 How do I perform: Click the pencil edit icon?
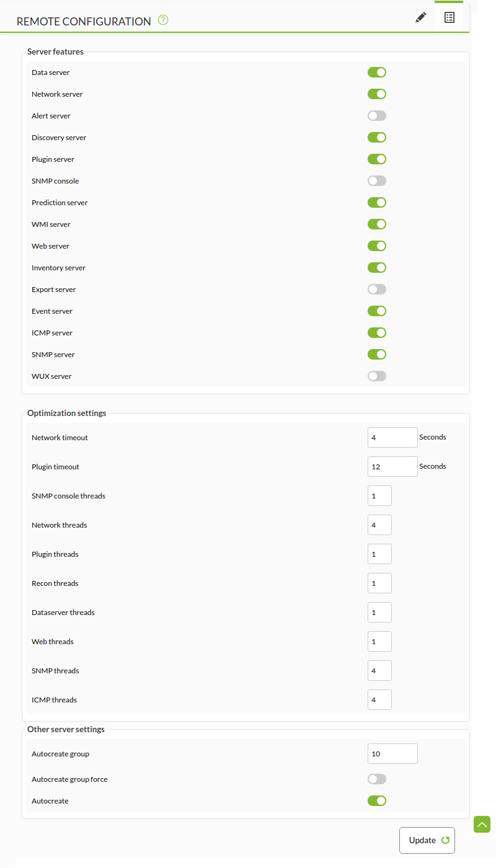click(421, 17)
